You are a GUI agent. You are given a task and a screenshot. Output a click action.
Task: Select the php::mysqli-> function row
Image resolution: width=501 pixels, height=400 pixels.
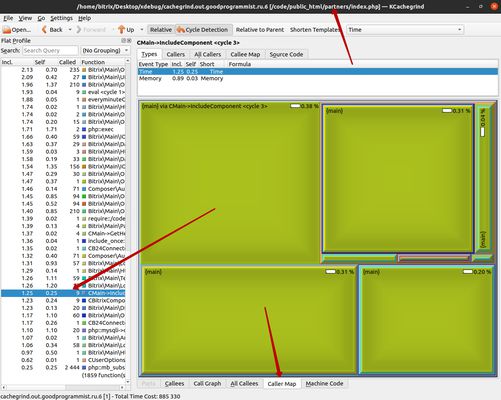tap(63, 330)
